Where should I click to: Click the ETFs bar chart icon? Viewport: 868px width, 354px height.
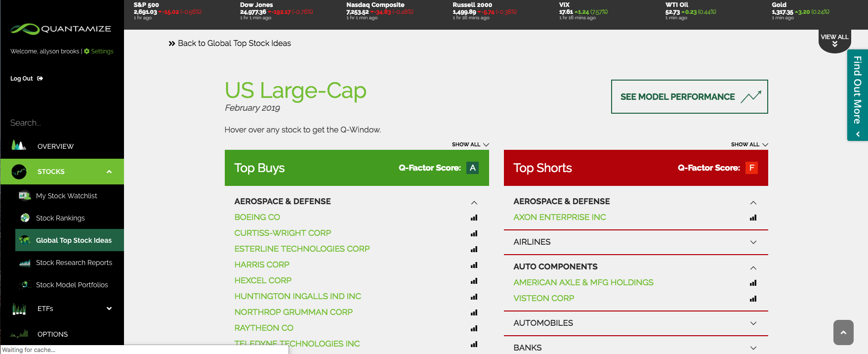click(19, 309)
